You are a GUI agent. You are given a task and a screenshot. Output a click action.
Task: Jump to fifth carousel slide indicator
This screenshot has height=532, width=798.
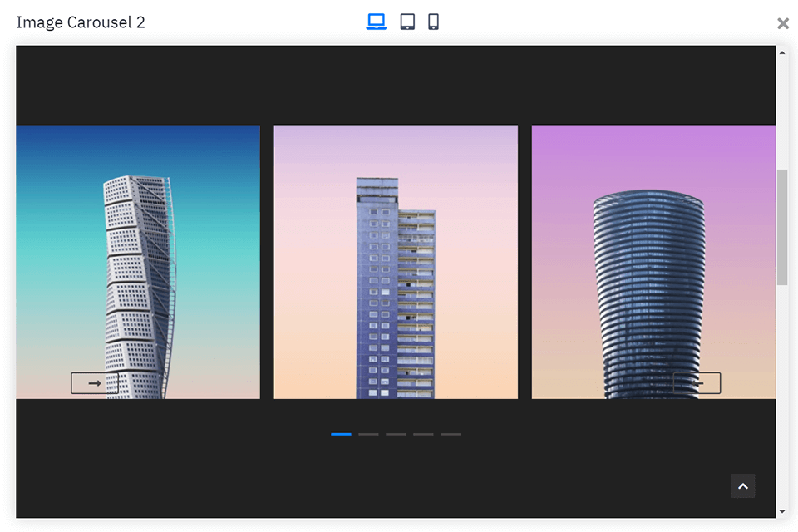coord(451,434)
